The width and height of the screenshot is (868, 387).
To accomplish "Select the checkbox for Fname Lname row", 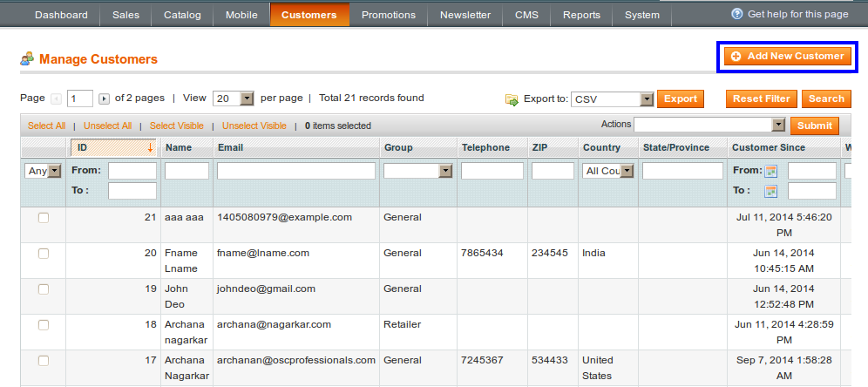I will 44,253.
